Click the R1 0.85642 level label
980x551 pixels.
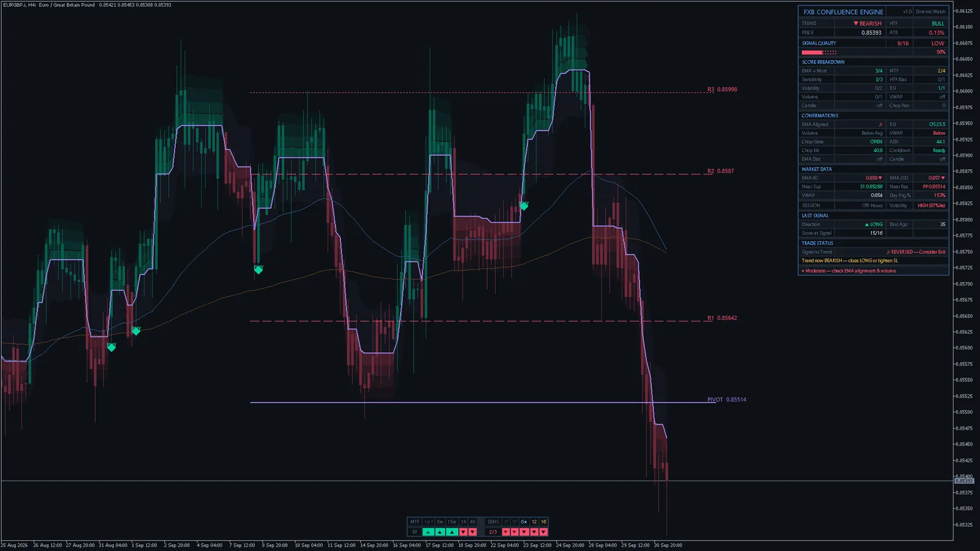tap(722, 318)
